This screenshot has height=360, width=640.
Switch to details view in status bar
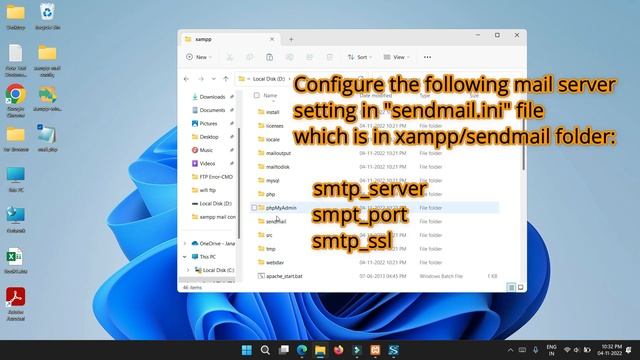[511, 287]
